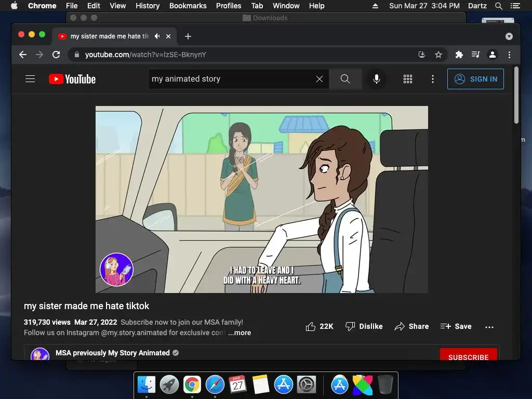Viewport: 532px width, 399px height.
Task: Open media controls in Chrome toolbar
Action: 476,55
